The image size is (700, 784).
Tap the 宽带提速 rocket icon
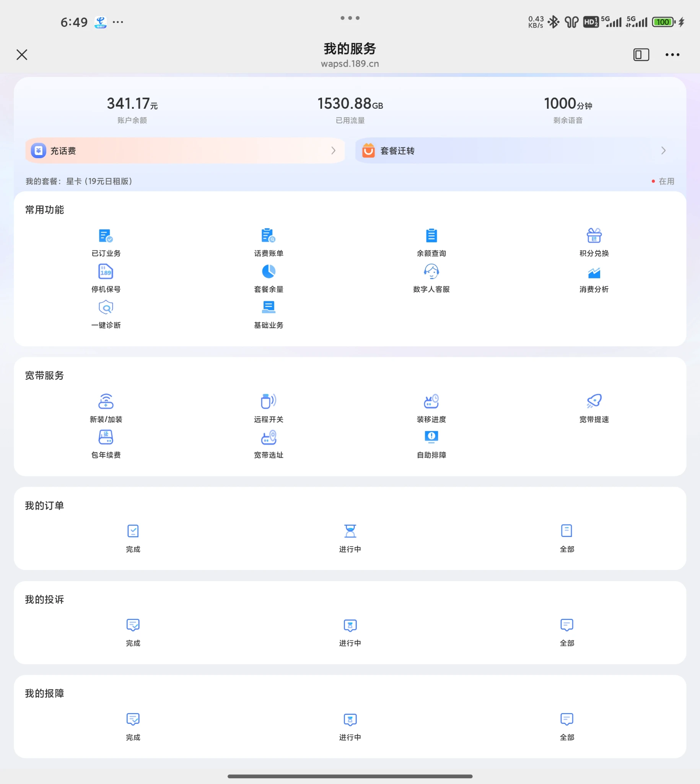point(594,402)
